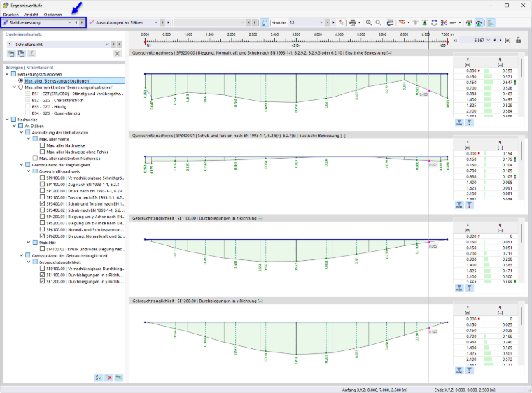Select tree item 'BS2 - GZG - Charakteristisch'
The height and width of the screenshot is (393, 532).
[57, 100]
